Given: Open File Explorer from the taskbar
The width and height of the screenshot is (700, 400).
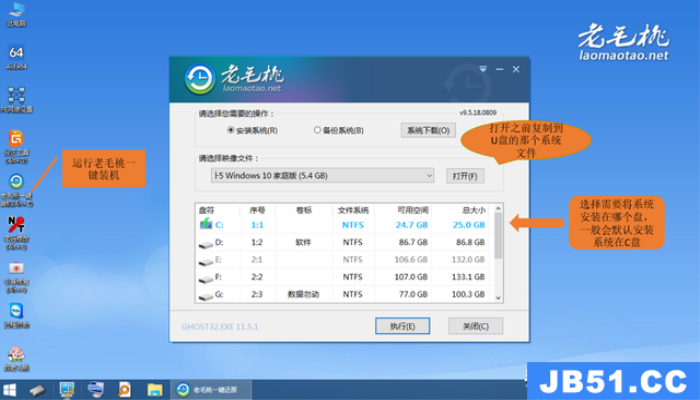Looking at the screenshot, I should point(154,390).
